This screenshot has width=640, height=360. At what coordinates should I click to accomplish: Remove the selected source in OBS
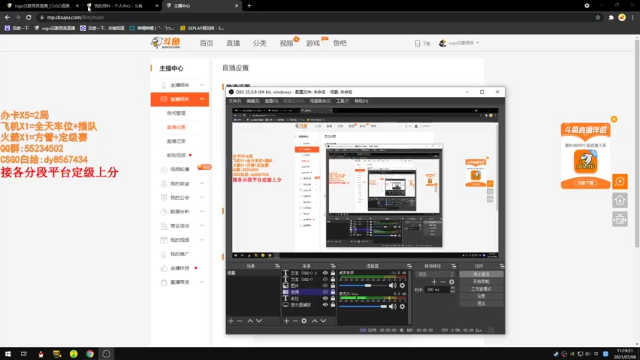click(x=295, y=321)
